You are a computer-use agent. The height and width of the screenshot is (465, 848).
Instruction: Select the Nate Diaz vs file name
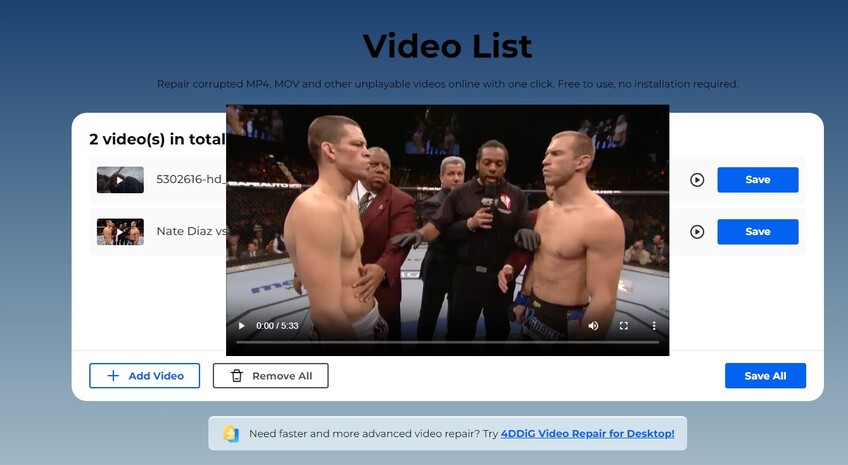point(191,231)
